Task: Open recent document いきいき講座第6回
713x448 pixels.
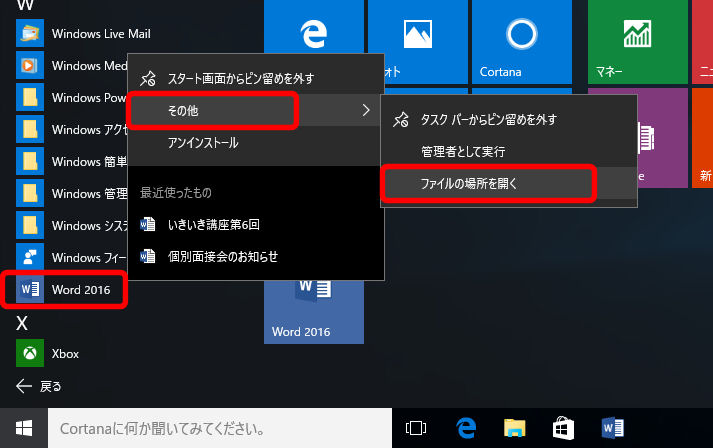Action: click(x=256, y=224)
